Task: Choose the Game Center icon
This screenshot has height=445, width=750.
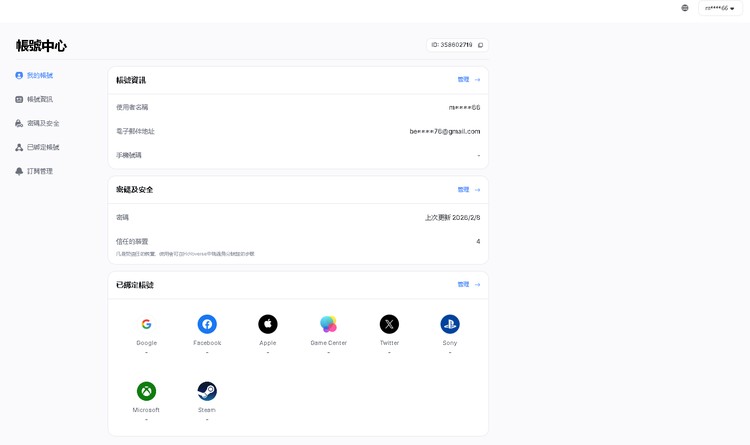Action: 328,324
